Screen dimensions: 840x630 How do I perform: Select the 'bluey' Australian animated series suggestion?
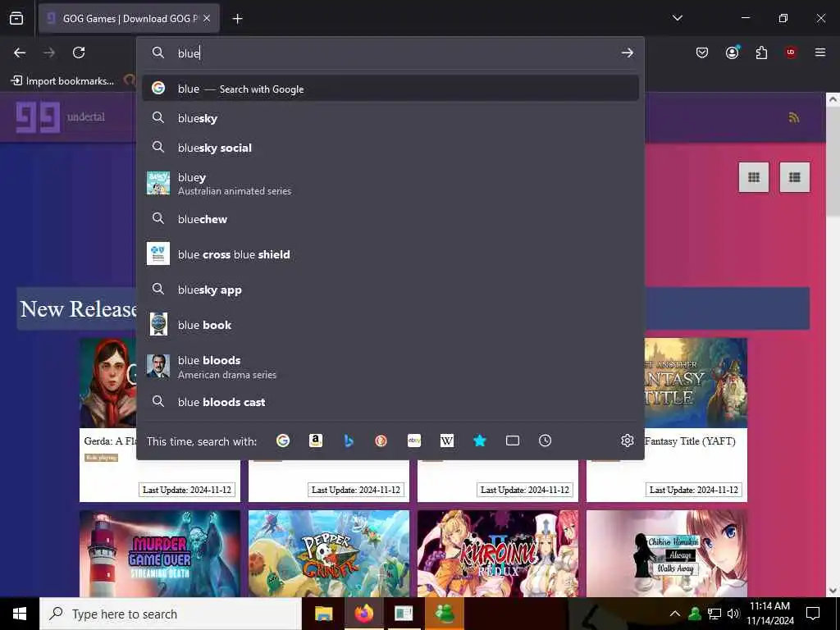pos(390,183)
